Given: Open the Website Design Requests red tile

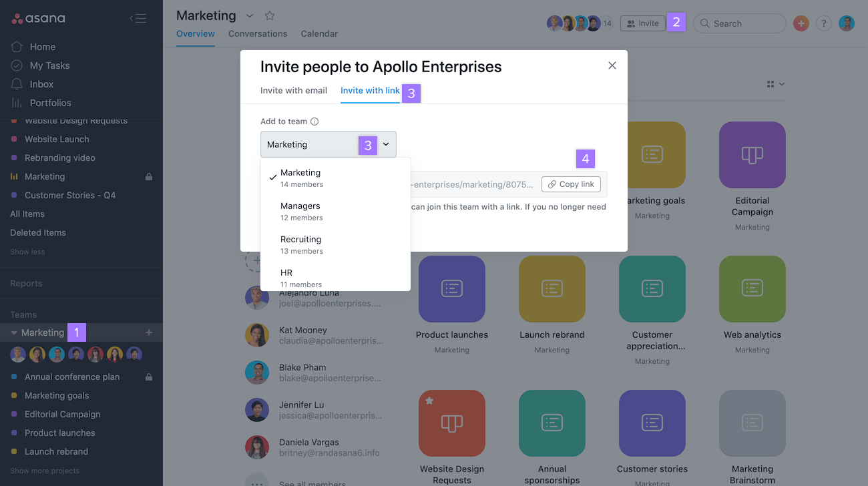Looking at the screenshot, I should pos(452,423).
